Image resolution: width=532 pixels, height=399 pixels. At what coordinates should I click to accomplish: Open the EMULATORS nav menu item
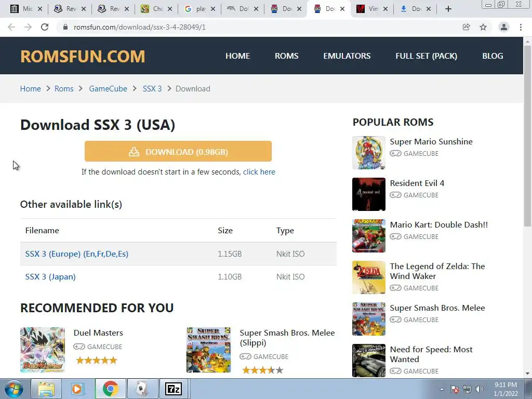click(x=347, y=56)
